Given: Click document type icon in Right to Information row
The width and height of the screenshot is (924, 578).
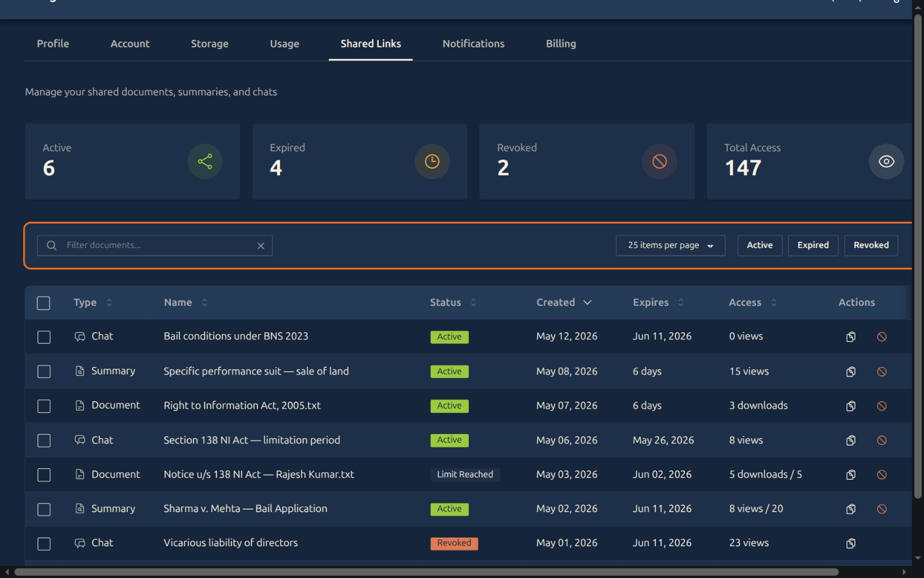Looking at the screenshot, I should 80,406.
